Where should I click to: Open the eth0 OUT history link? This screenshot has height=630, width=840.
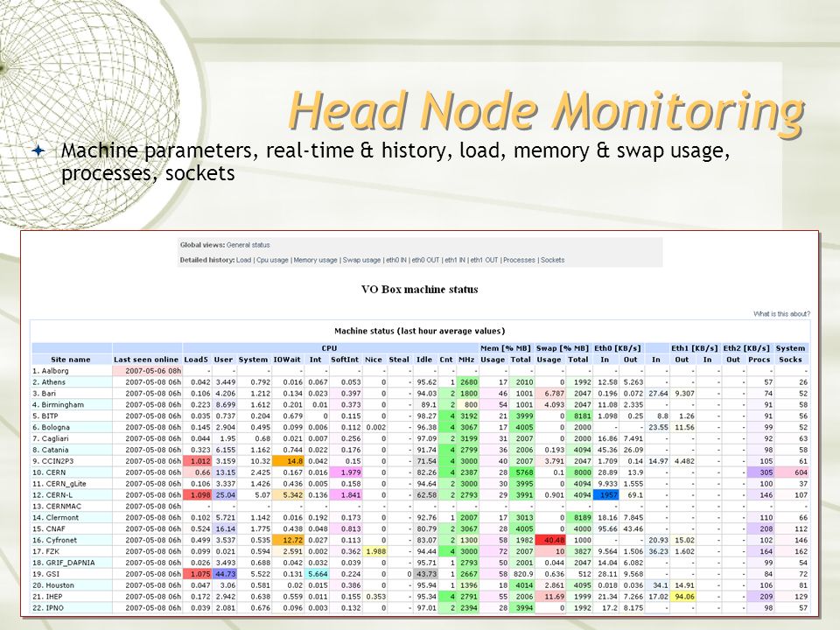click(x=425, y=260)
